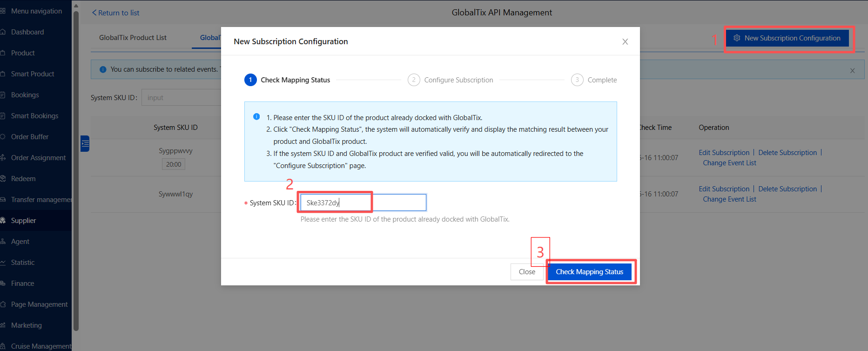The height and width of the screenshot is (351, 868).
Task: Switch to GlobalTix Product List tab
Action: [x=133, y=38]
